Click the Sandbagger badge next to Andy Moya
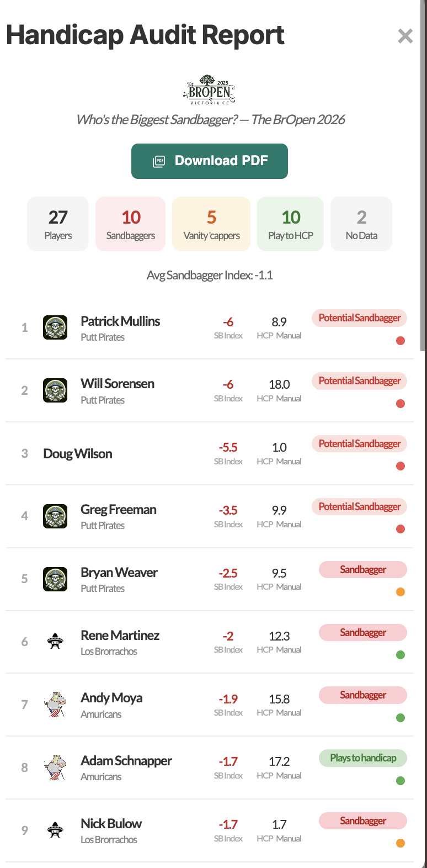427x868 pixels. click(362, 695)
